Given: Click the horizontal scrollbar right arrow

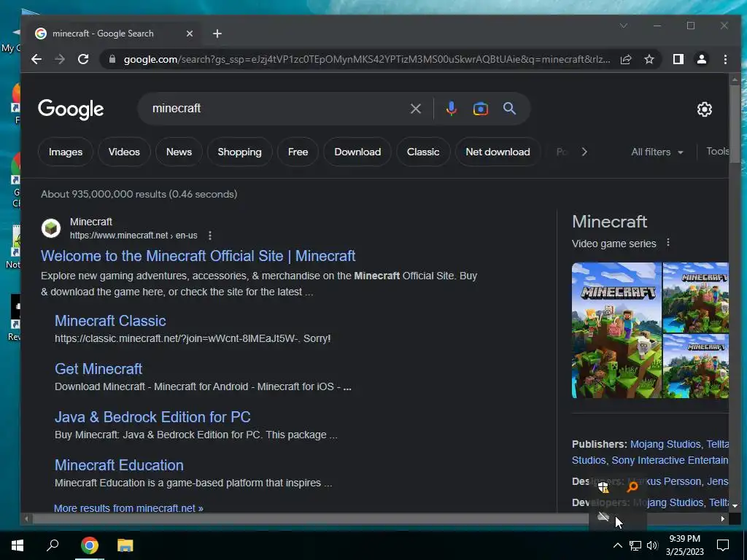Looking at the screenshot, I should (x=722, y=518).
